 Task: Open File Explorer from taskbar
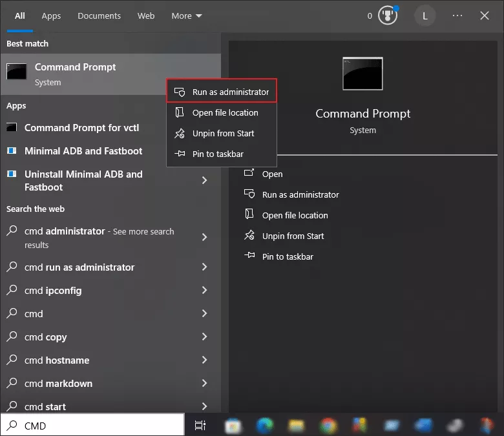click(297, 426)
